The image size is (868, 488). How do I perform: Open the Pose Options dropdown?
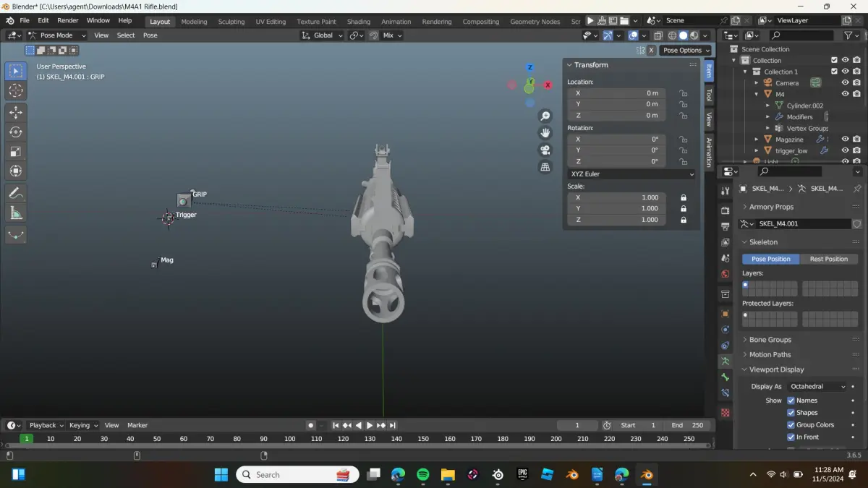[686, 50]
